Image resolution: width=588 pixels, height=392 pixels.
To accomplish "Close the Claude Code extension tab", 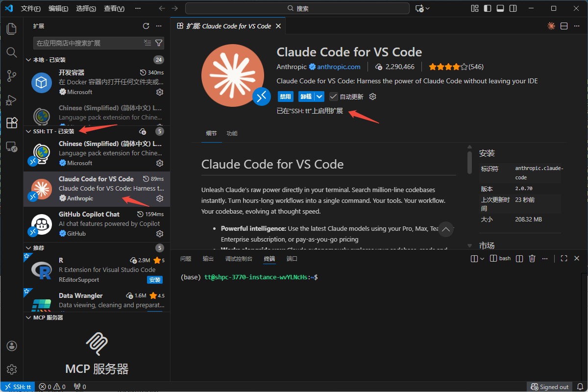I will tap(278, 26).
